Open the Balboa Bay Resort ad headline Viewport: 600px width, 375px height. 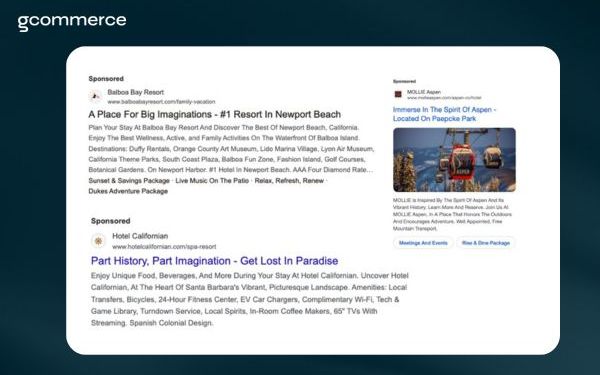click(214, 114)
